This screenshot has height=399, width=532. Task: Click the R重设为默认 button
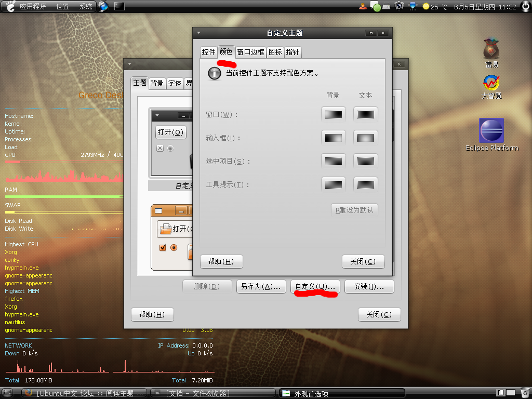(354, 210)
